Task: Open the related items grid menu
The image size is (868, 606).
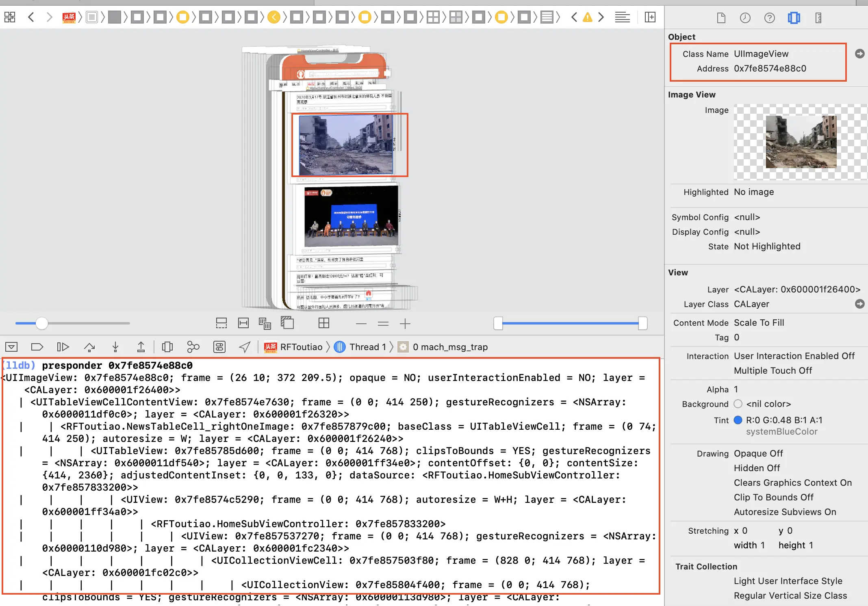Action: (10, 17)
